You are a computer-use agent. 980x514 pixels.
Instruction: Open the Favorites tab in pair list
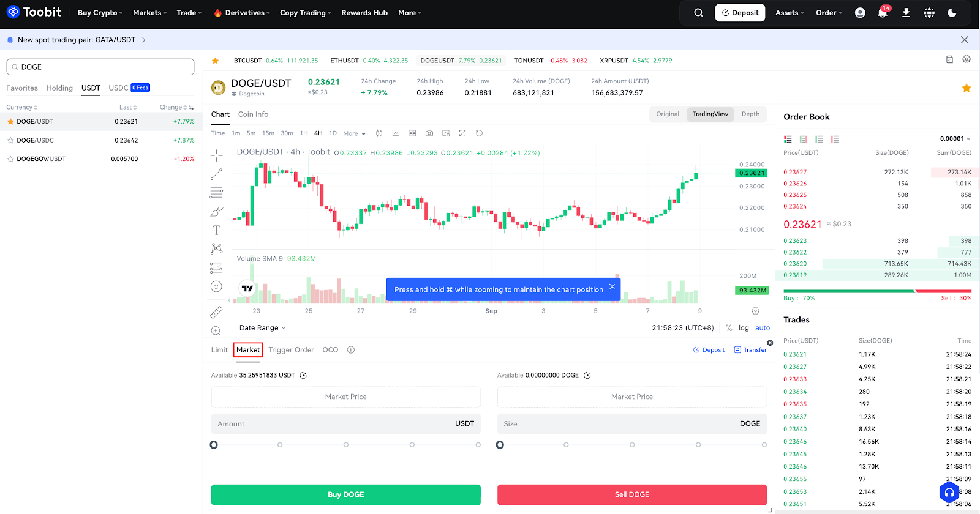point(22,88)
